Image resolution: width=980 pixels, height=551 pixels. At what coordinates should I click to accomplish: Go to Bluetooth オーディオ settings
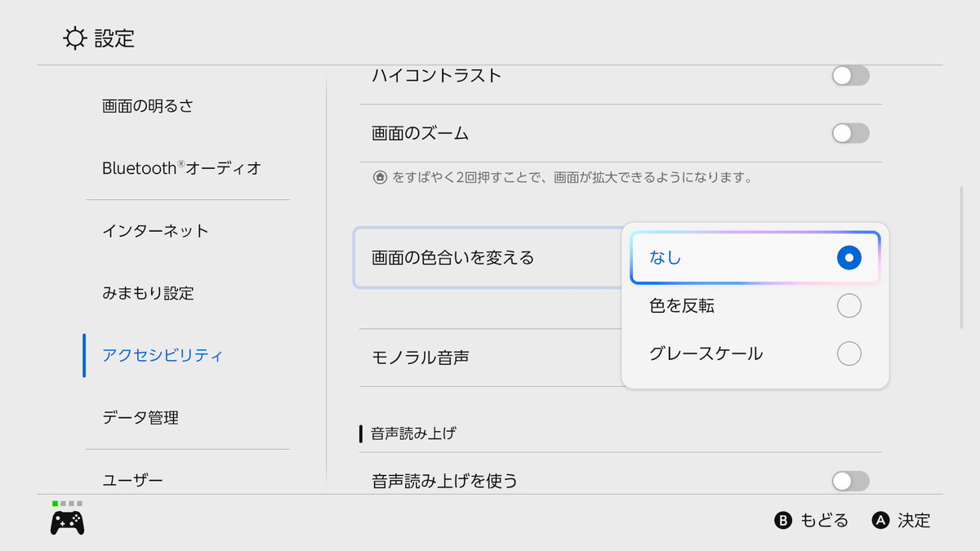[x=181, y=168]
